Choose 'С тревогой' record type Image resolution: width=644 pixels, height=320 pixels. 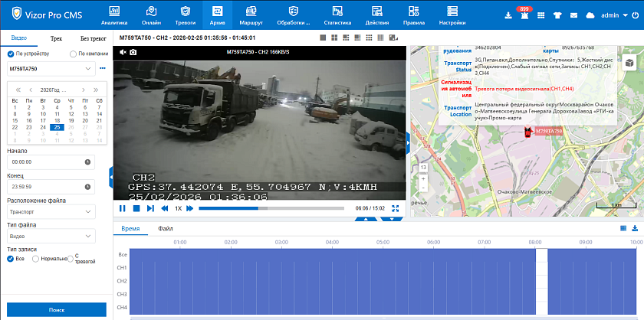coord(71,259)
